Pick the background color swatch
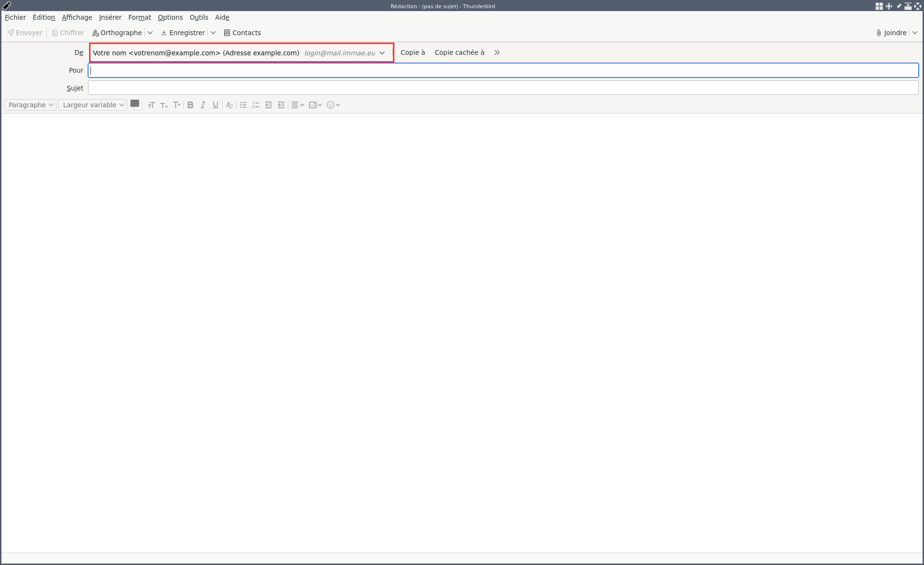924x565 pixels. [140, 107]
